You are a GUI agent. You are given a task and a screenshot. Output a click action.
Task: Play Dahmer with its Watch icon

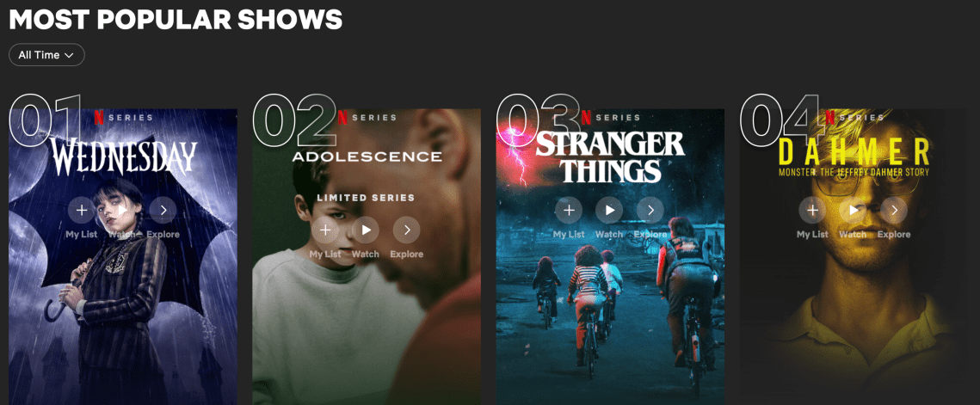(854, 210)
